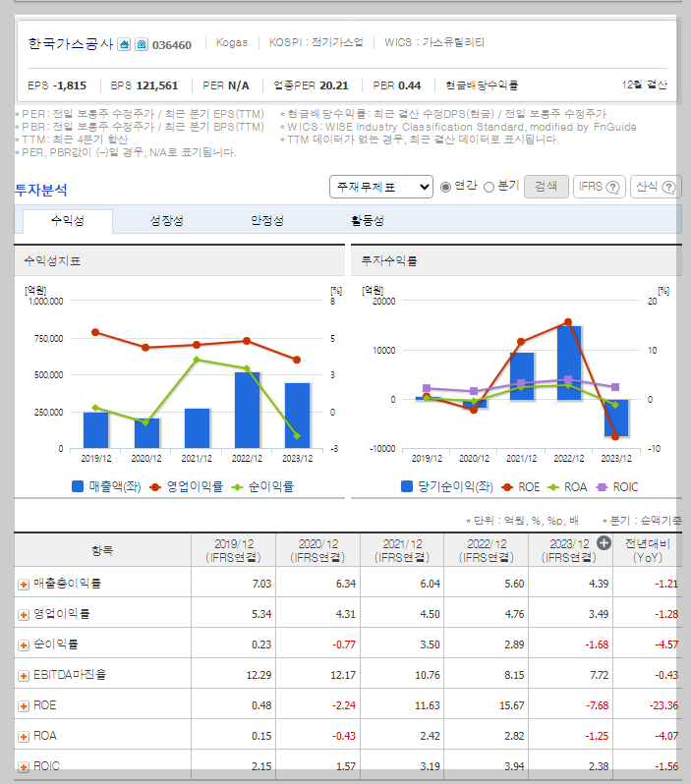Click the 한국가스공사 company name
The image size is (691, 784).
click(71, 44)
